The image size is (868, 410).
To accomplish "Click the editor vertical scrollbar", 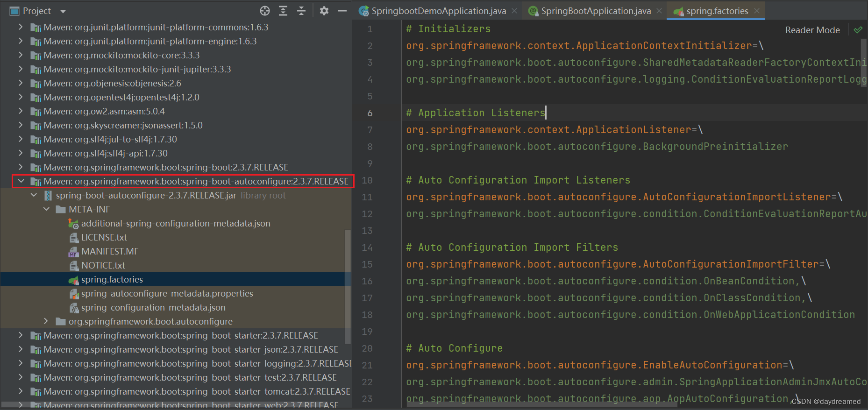I will click(x=864, y=63).
